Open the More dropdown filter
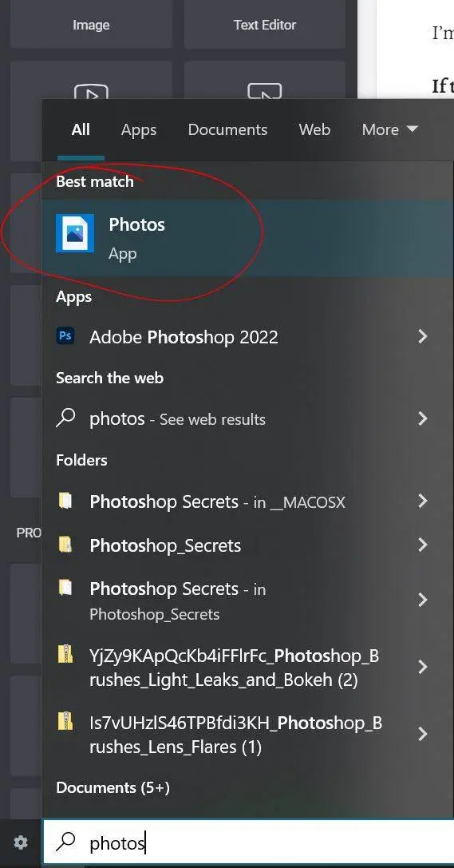454x868 pixels. click(389, 129)
